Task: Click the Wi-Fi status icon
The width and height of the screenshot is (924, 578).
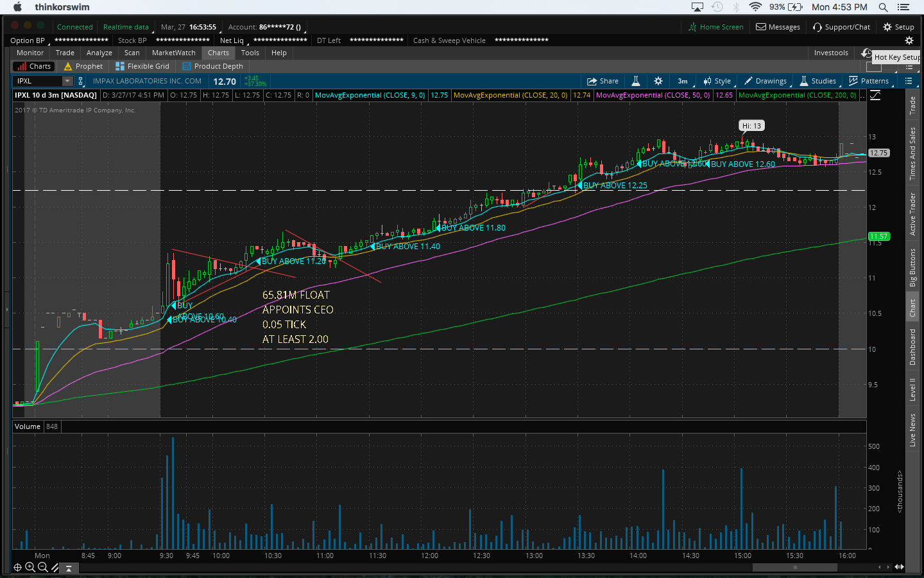Action: (756, 7)
